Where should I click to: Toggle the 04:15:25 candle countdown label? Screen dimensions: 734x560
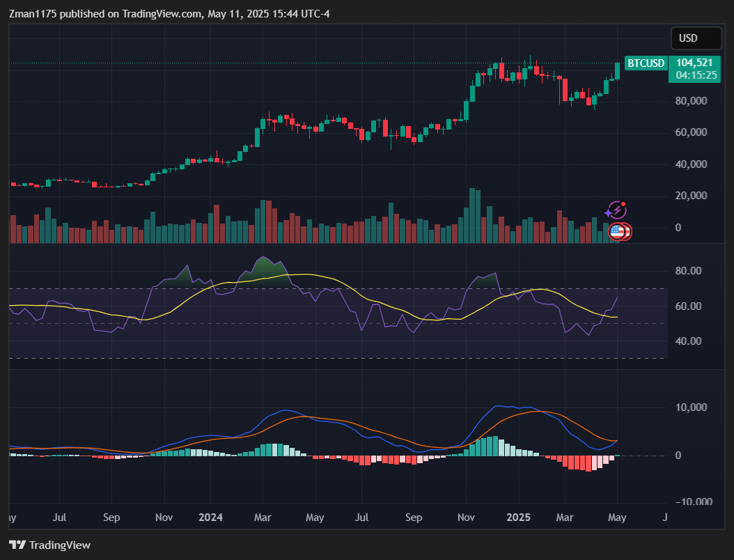(x=694, y=76)
